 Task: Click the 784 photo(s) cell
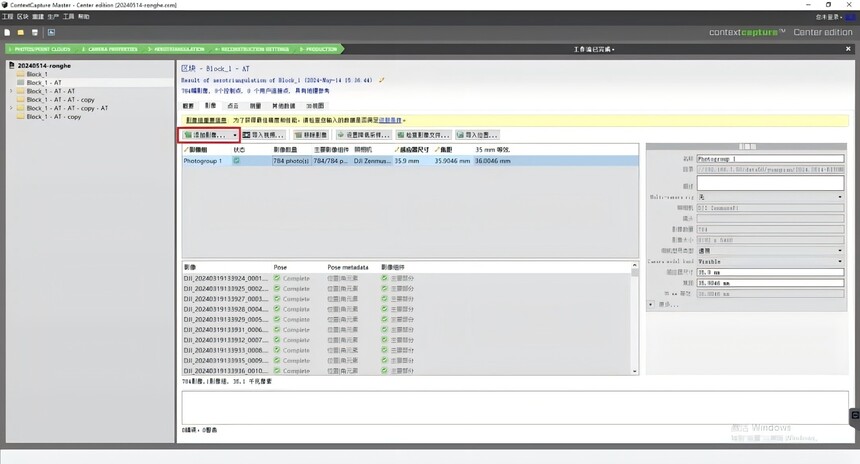click(x=291, y=161)
